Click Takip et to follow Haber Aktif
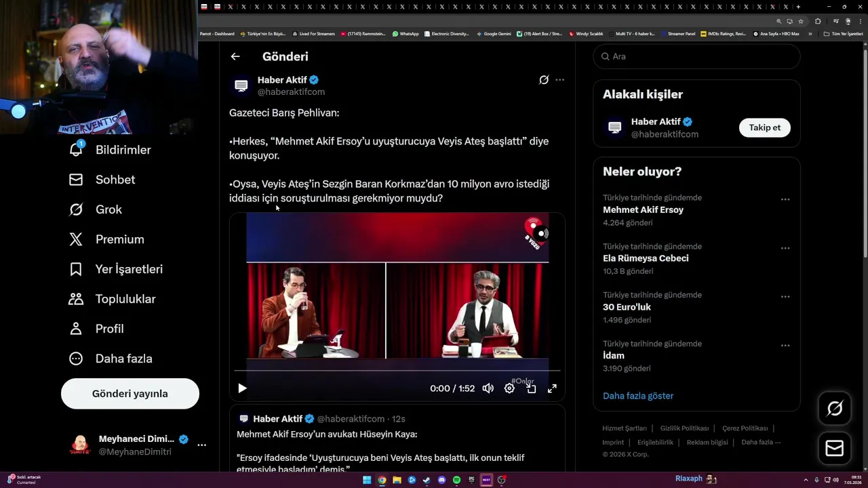This screenshot has width=868, height=488. click(x=764, y=127)
